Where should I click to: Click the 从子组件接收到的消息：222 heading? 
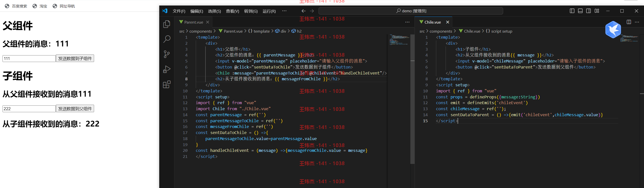51,124
